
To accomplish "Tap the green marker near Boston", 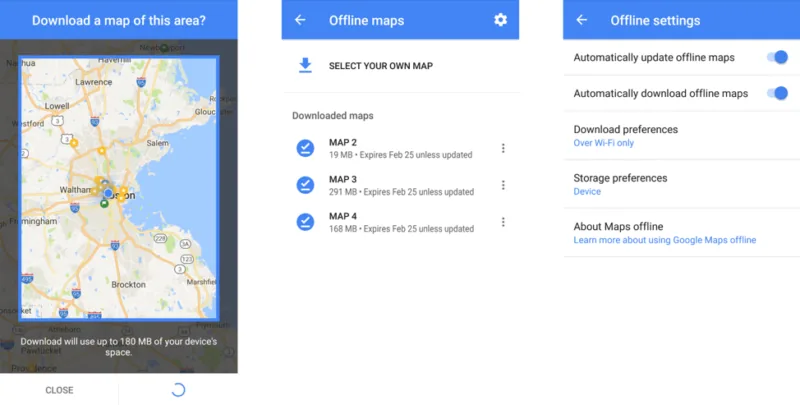I will coord(104,204).
